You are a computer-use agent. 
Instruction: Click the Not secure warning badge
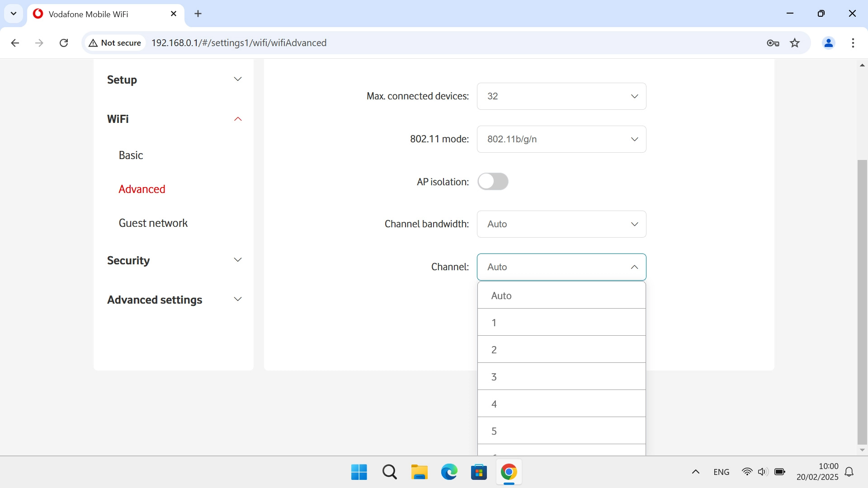point(115,43)
